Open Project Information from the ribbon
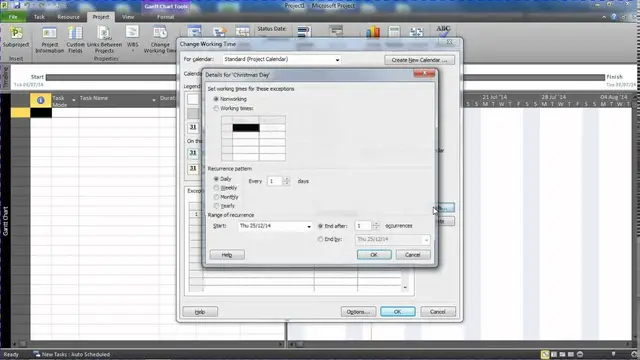 tap(49, 39)
